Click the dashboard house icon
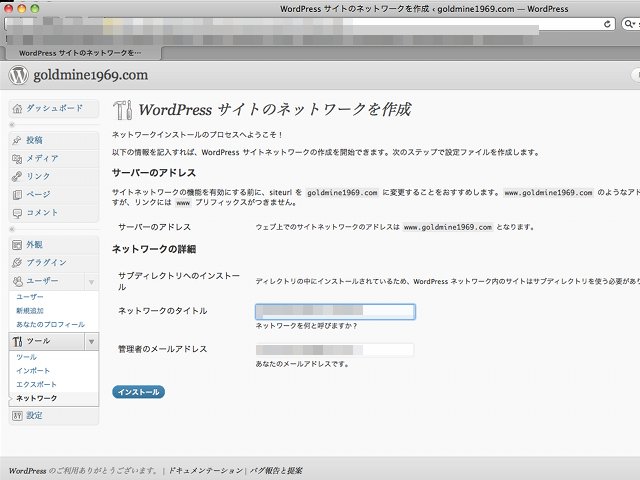Viewport: 640px width, 480px height. pyautogui.click(x=17, y=109)
